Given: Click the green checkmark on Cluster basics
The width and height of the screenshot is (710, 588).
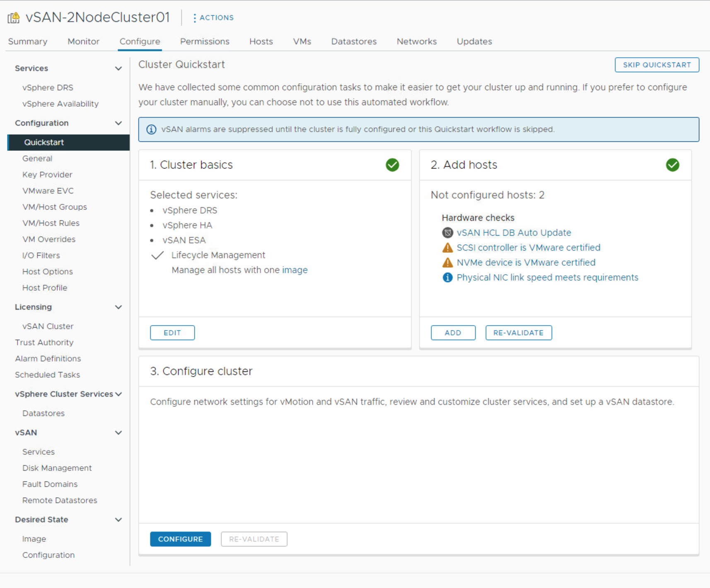Looking at the screenshot, I should [392, 165].
